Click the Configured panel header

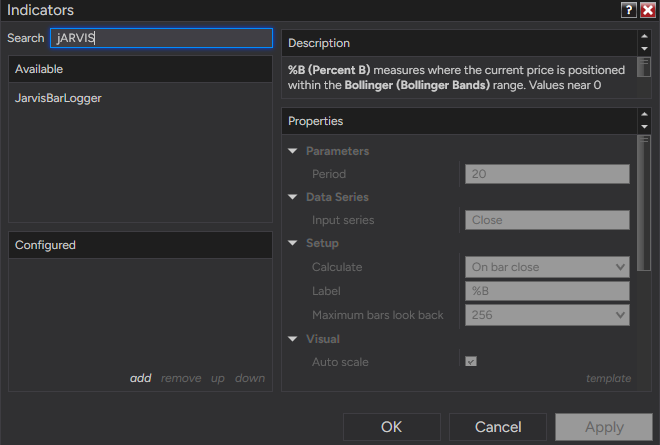pyautogui.click(x=141, y=245)
